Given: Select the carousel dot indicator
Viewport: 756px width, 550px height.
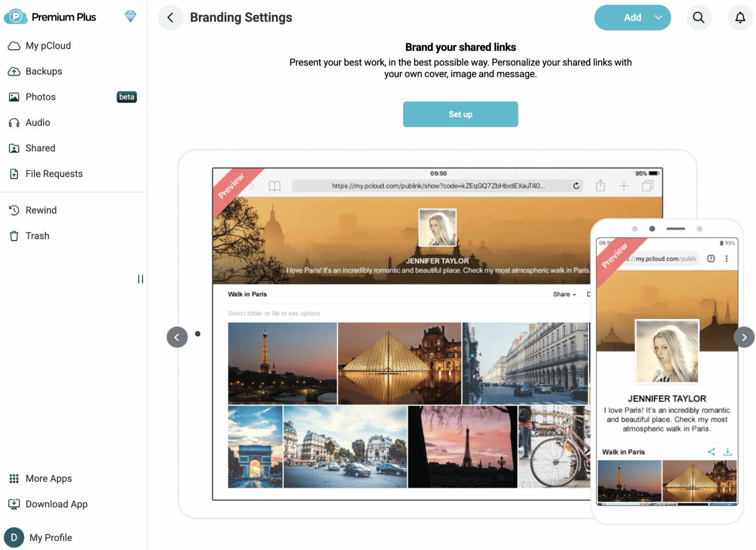Looking at the screenshot, I should [x=198, y=334].
